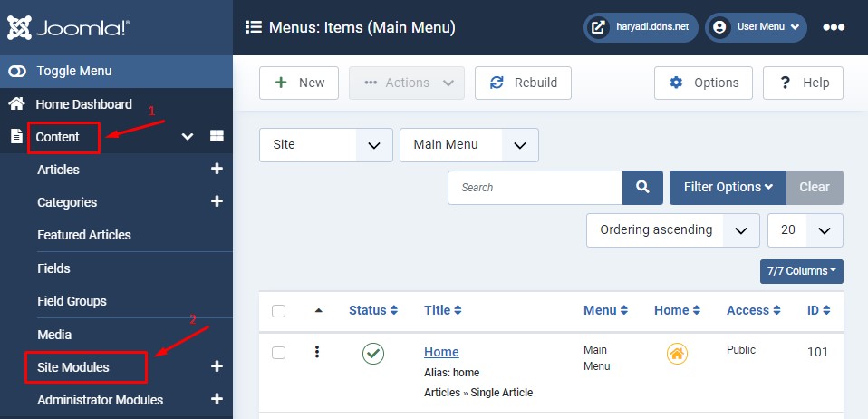
Task: Select the Home row checkbox
Action: (x=279, y=353)
